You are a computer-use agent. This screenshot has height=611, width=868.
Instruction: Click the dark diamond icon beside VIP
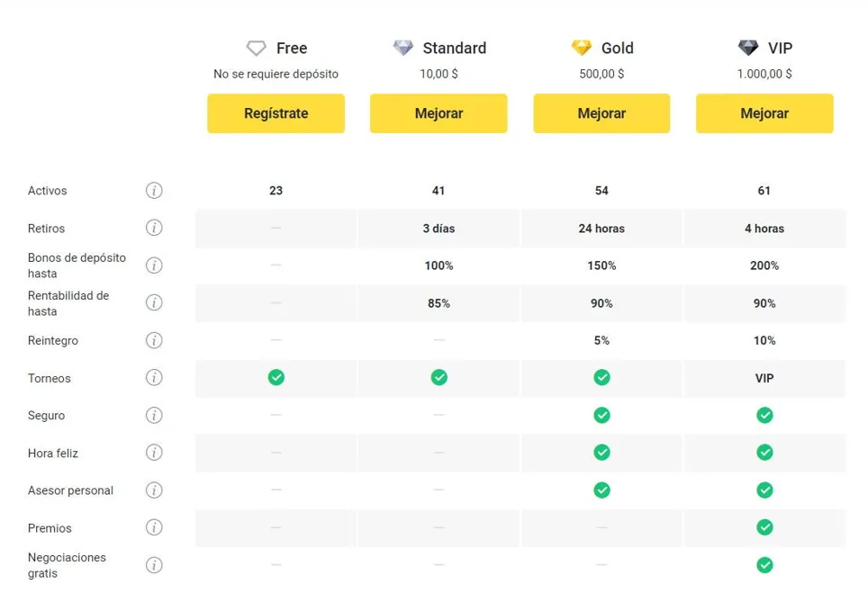point(748,48)
